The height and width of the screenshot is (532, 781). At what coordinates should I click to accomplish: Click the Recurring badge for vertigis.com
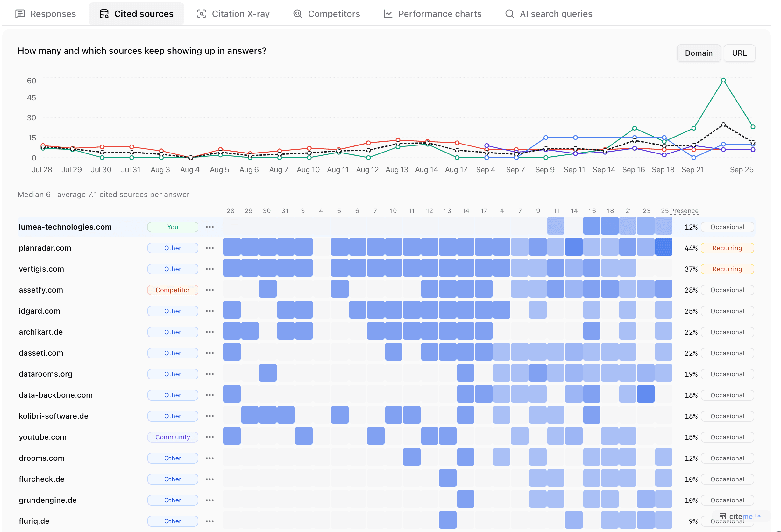point(727,269)
